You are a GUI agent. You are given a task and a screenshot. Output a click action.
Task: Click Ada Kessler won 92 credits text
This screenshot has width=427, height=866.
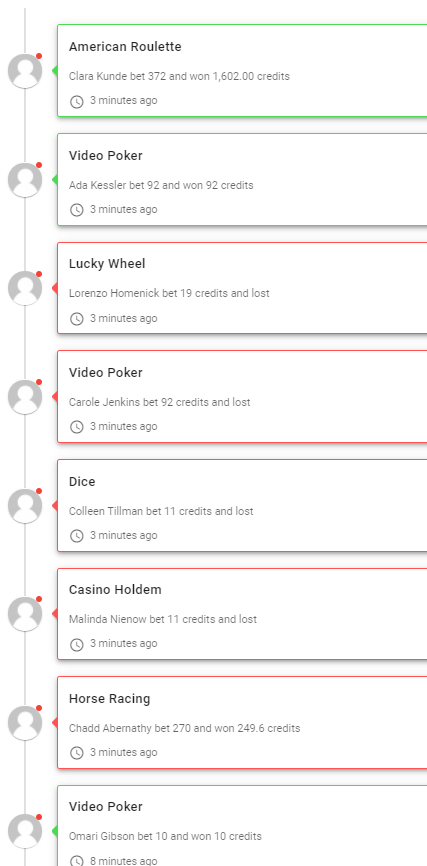[x=161, y=185]
